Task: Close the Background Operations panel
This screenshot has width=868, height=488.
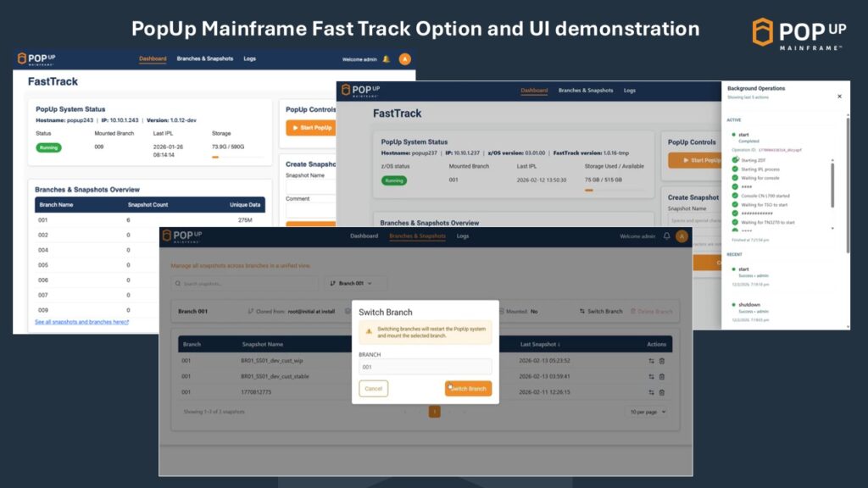Action: coord(839,97)
